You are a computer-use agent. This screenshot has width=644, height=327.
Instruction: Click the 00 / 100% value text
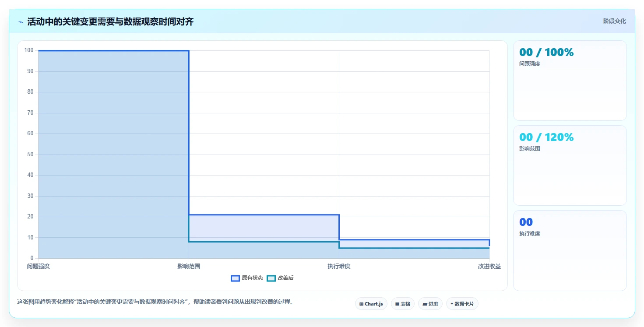tap(546, 53)
